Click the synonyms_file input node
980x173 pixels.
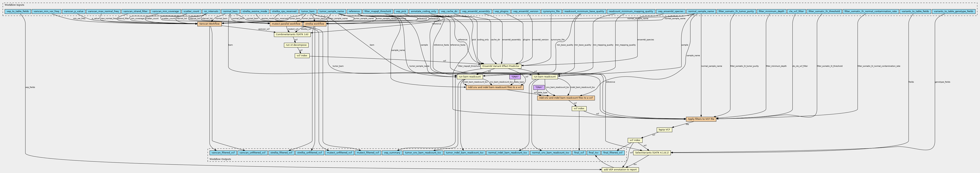pos(551,11)
